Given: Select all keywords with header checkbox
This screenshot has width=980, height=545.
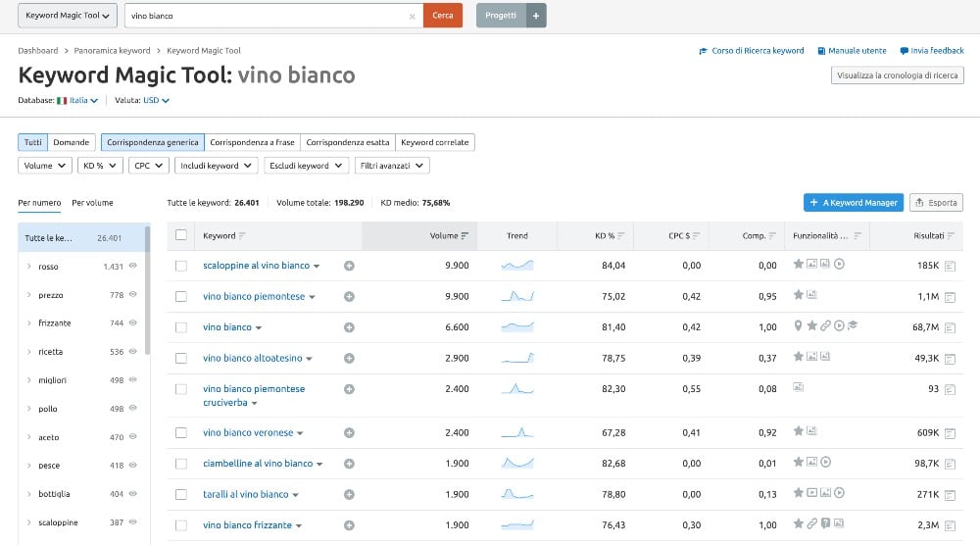Looking at the screenshot, I should [x=181, y=235].
